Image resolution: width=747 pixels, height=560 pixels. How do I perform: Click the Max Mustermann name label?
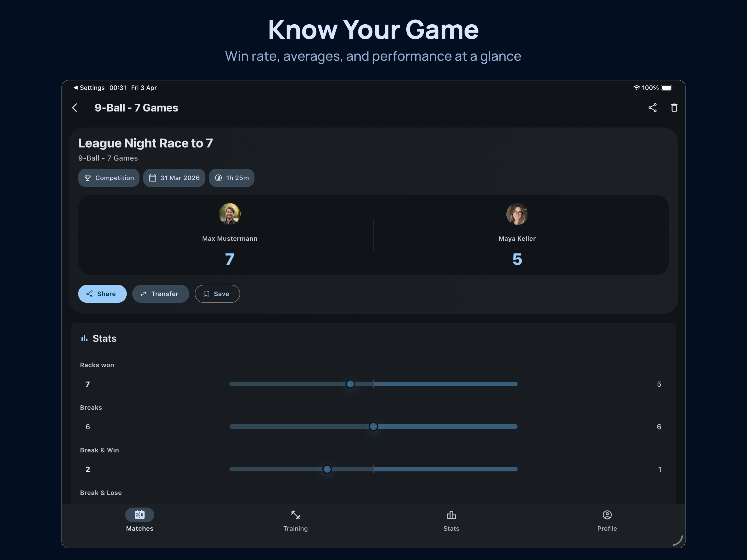(x=230, y=239)
